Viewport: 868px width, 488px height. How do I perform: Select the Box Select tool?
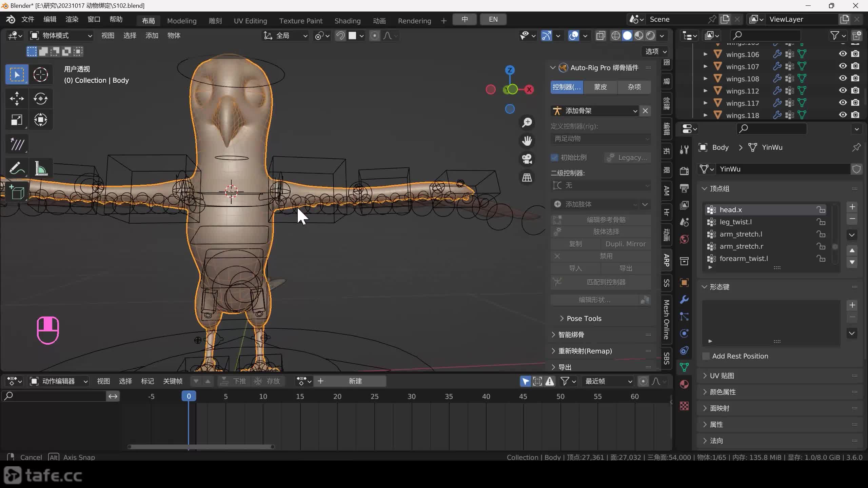17,75
